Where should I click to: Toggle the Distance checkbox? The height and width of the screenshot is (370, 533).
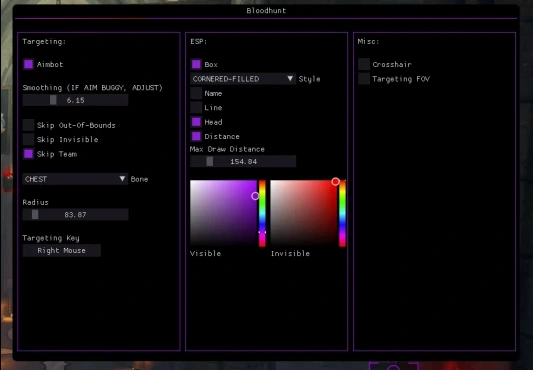click(x=196, y=136)
